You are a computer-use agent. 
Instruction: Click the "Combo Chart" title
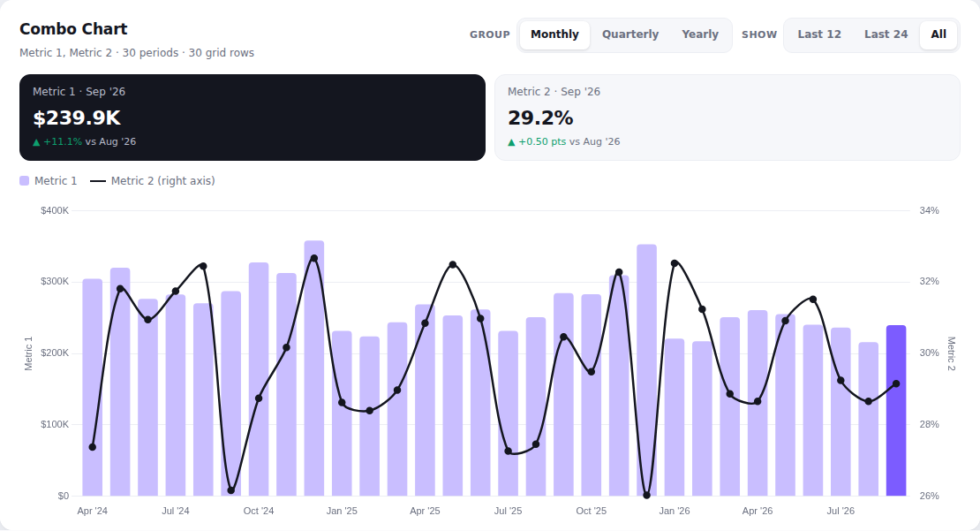(x=73, y=29)
